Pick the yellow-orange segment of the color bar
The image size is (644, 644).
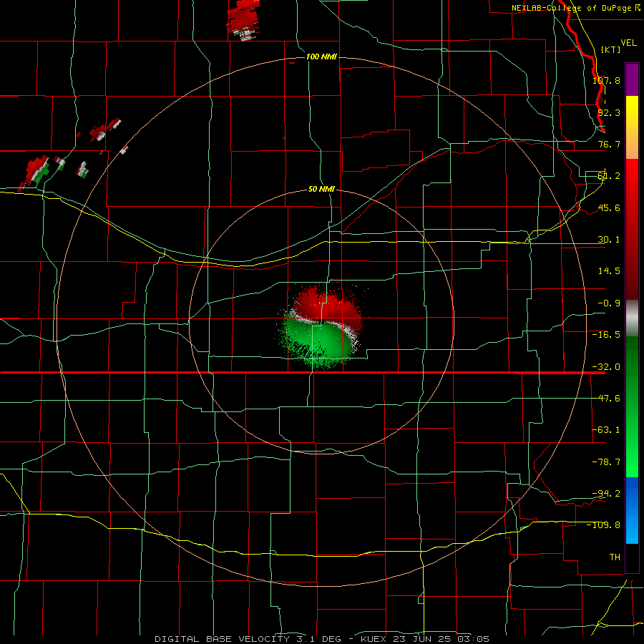pyautogui.click(x=632, y=127)
